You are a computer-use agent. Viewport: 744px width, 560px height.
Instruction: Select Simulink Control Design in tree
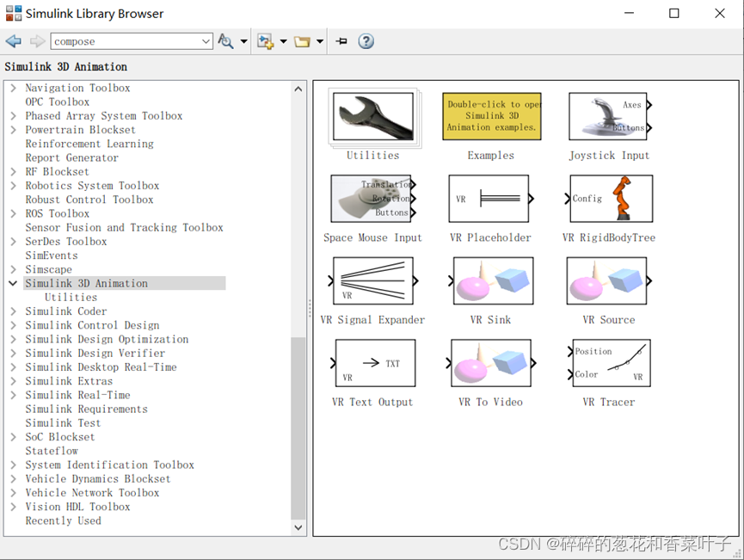point(93,325)
